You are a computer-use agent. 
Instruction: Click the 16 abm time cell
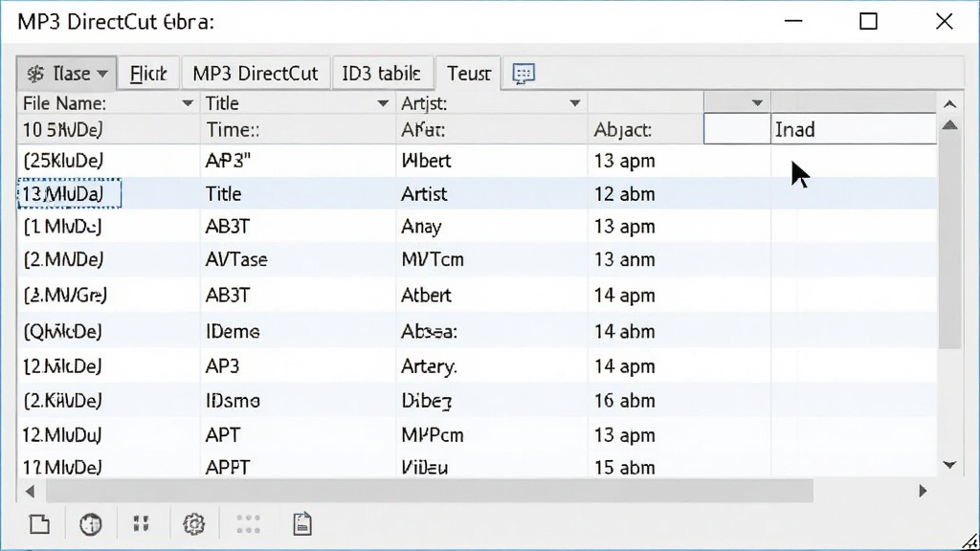click(679, 400)
